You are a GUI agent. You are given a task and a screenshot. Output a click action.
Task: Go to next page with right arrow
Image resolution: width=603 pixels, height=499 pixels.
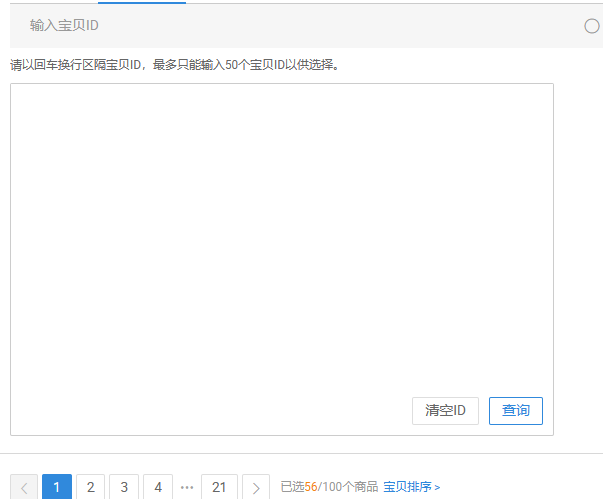click(256, 487)
